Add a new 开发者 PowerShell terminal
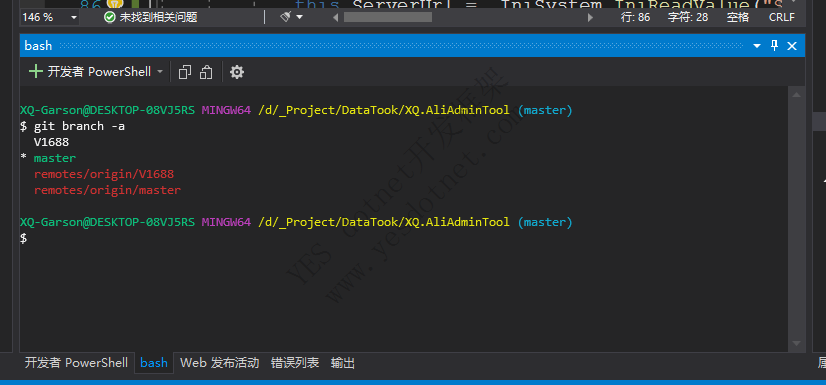Image resolution: width=826 pixels, height=385 pixels. 90,72
